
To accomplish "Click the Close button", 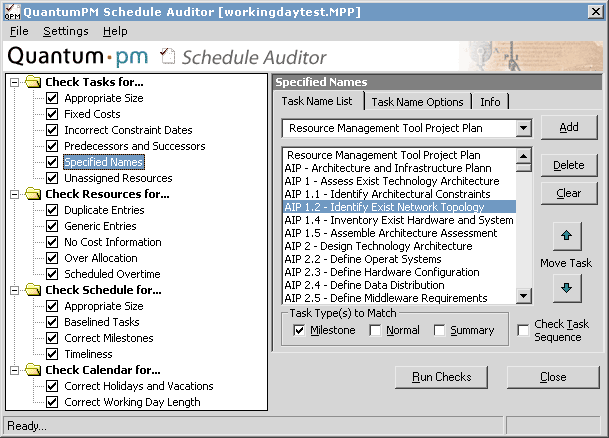I will click(x=553, y=377).
